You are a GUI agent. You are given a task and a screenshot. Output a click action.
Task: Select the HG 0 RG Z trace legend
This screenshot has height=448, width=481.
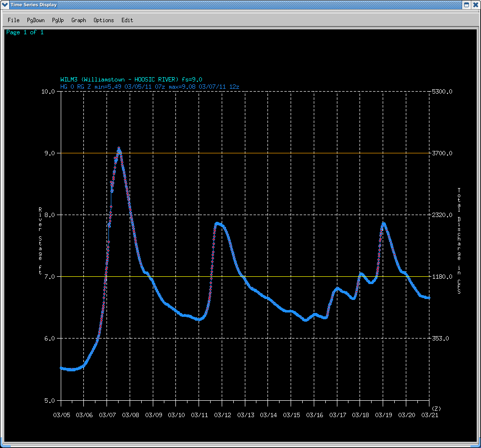point(149,87)
